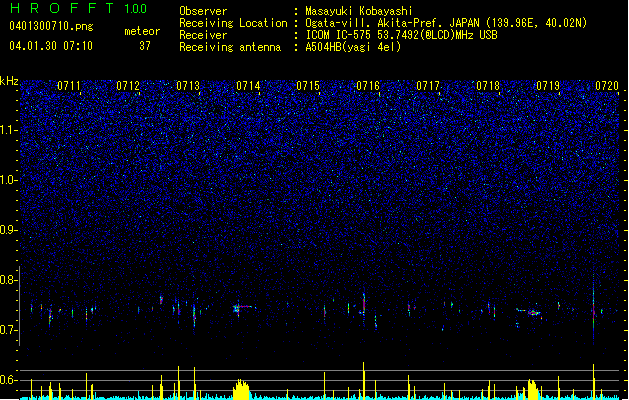Click the 0711 time marker

pyautogui.click(x=69, y=86)
